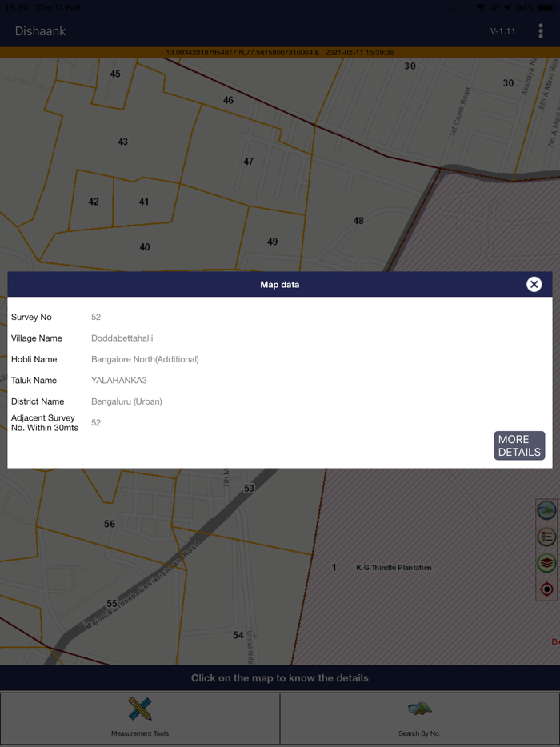Tap survey parcel 53 on the map
This screenshot has height=747, width=560.
coord(250,489)
